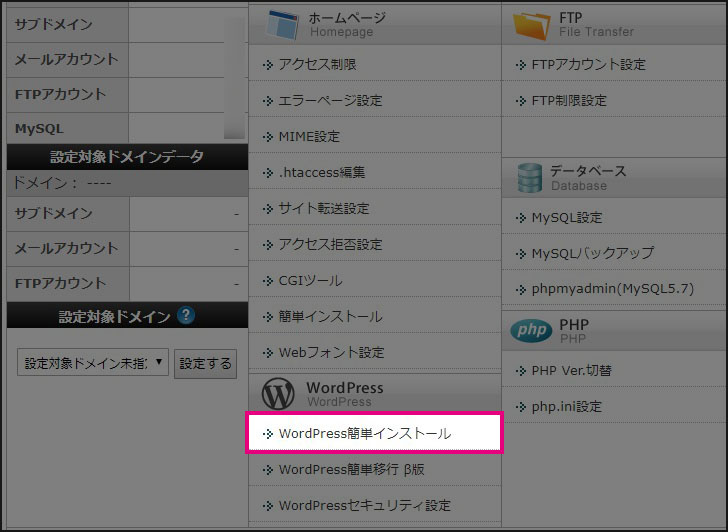Click arrow bullet before phpmyadmin(MySQL5.7)
Viewport: 728px width, 532px height.
tap(520, 290)
